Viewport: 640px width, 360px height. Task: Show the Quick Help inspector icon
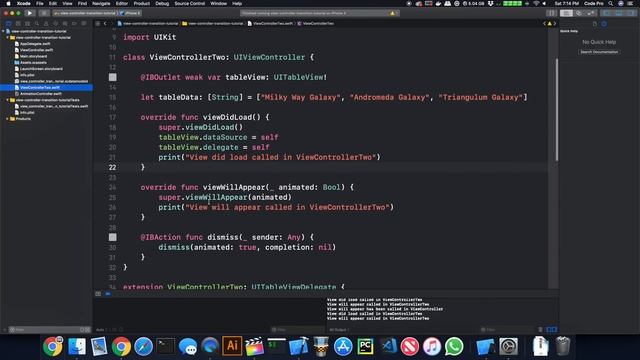pyautogui.click(x=604, y=24)
